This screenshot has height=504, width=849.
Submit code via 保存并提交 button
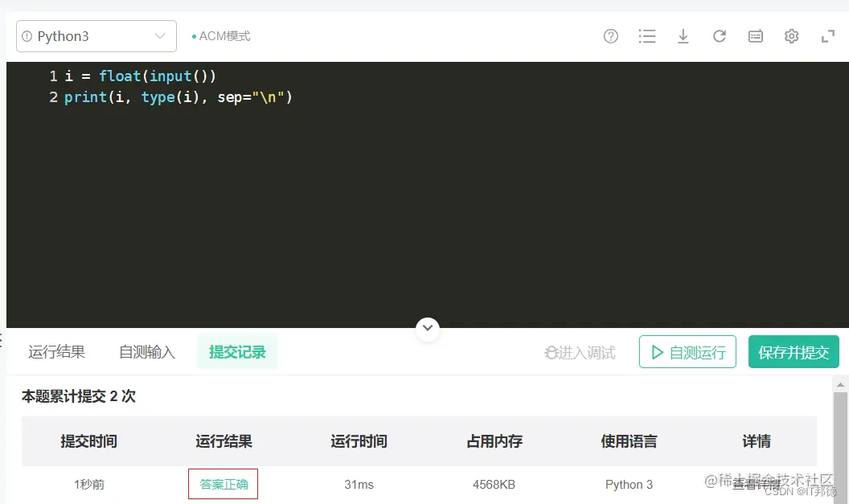coord(794,351)
